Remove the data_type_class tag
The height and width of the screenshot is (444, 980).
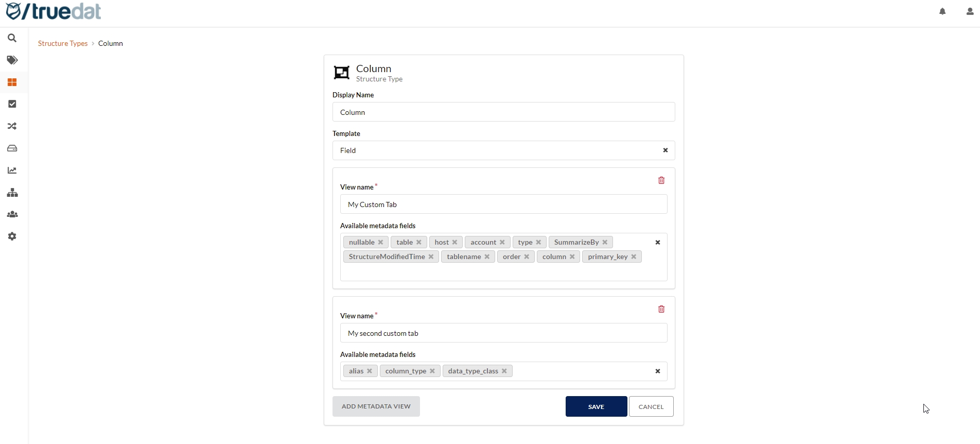(x=504, y=371)
